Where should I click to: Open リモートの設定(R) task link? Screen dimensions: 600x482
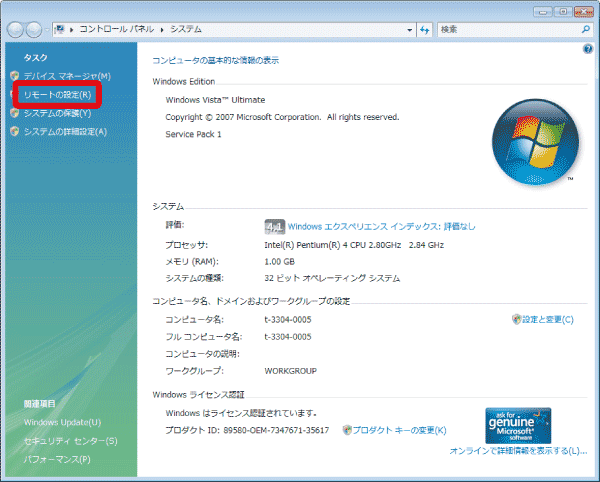(x=57, y=94)
